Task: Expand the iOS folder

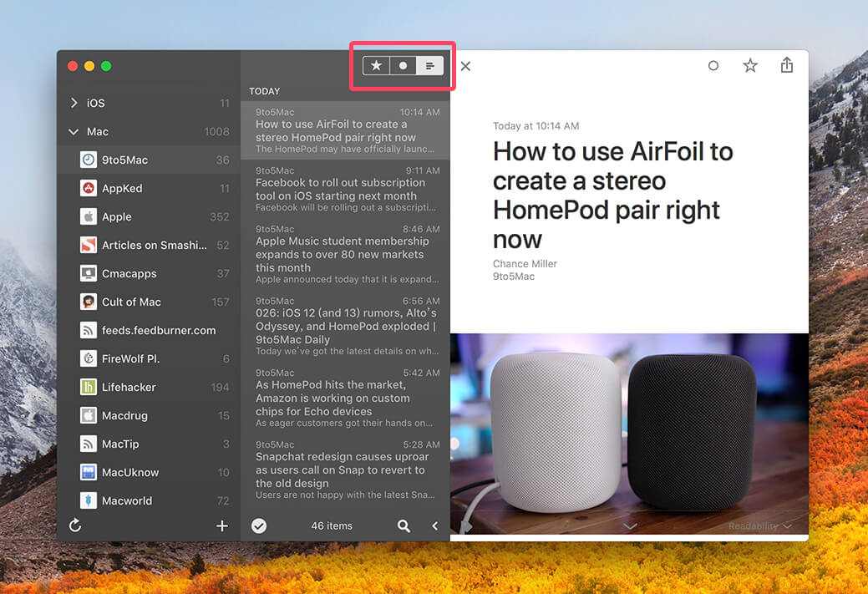Action: (x=74, y=103)
